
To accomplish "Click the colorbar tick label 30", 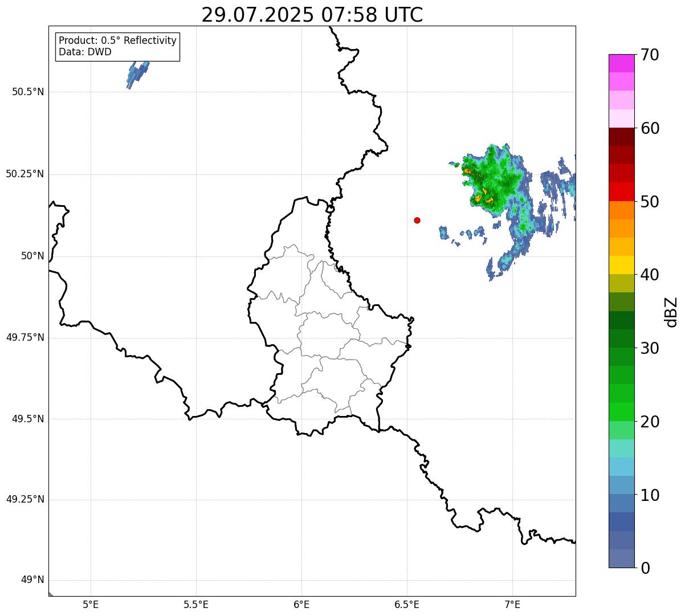I will 650,348.
